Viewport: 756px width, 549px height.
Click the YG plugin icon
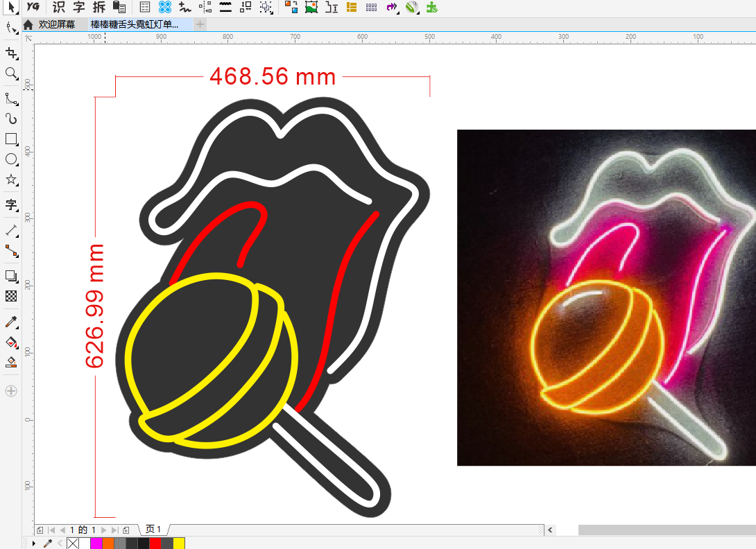33,7
